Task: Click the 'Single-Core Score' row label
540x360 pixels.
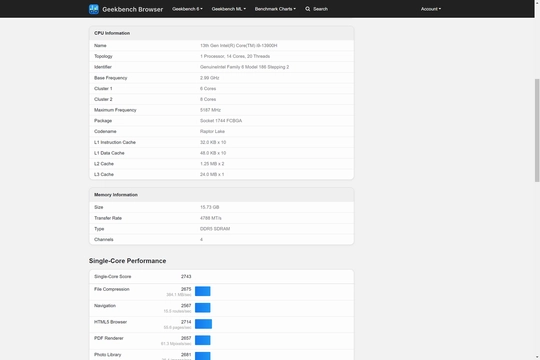Action: tap(112, 276)
